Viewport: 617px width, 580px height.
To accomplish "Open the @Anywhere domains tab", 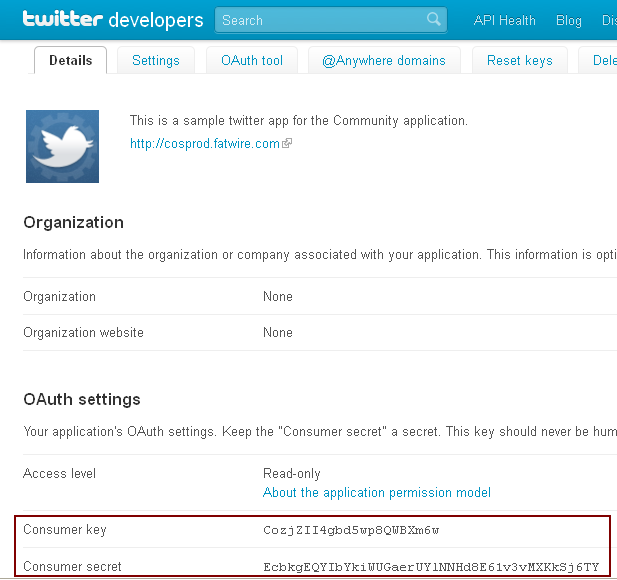I will [384, 60].
